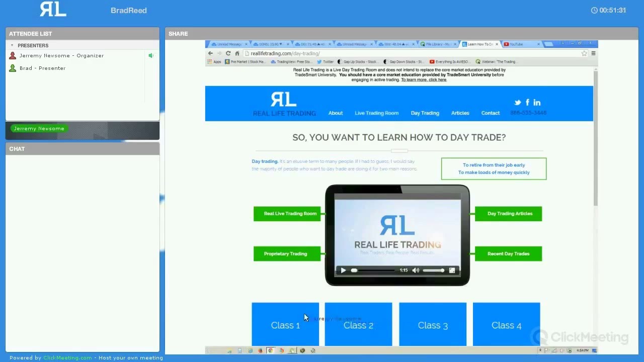644x362 pixels.
Task: Click the Real Live Trading Room button
Action: (287, 214)
